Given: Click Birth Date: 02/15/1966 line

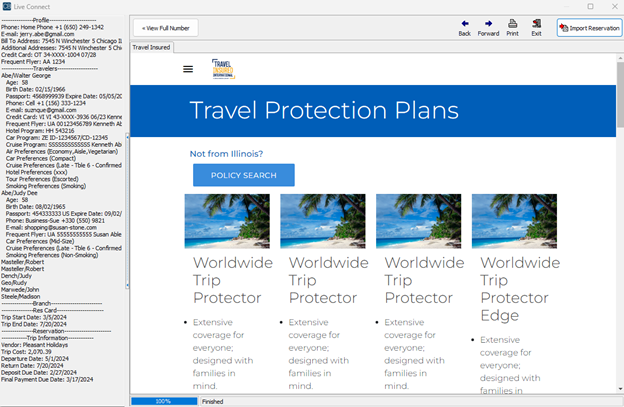Looking at the screenshot, I should point(35,90).
